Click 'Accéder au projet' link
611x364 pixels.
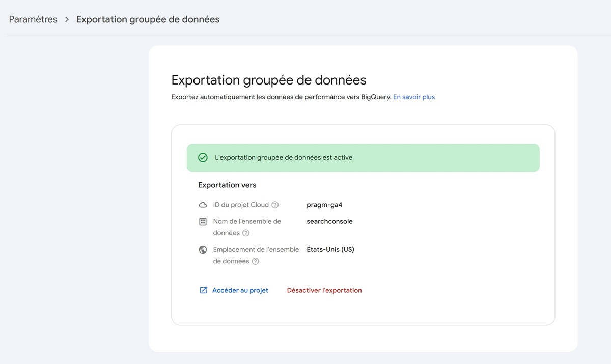(240, 290)
